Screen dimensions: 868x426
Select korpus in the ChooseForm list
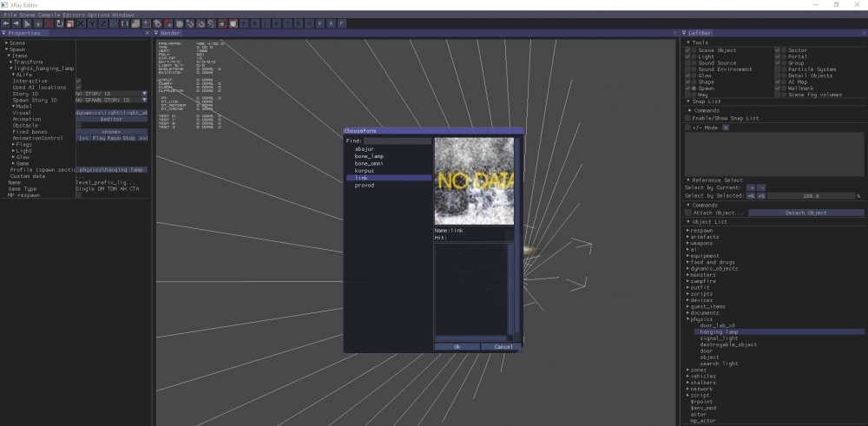tap(364, 170)
